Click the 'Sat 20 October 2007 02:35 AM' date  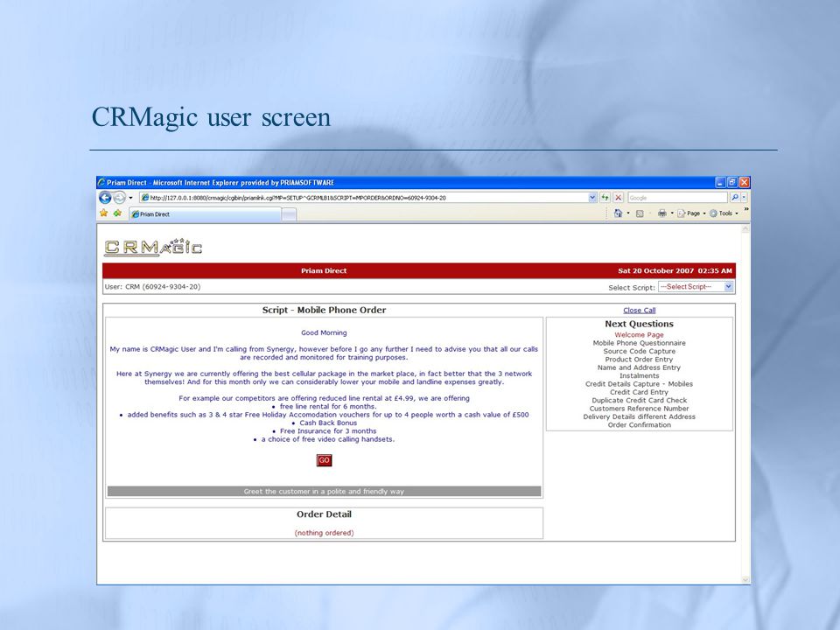(x=675, y=271)
